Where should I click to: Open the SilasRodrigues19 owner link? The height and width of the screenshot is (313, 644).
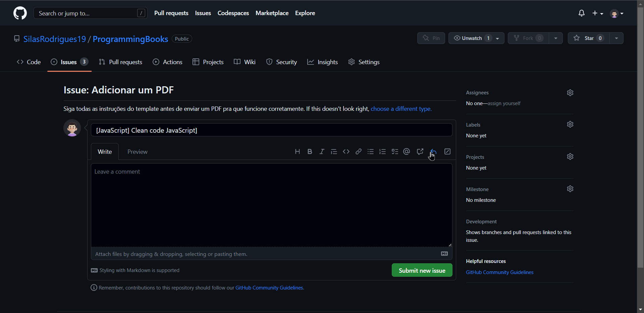[55, 39]
